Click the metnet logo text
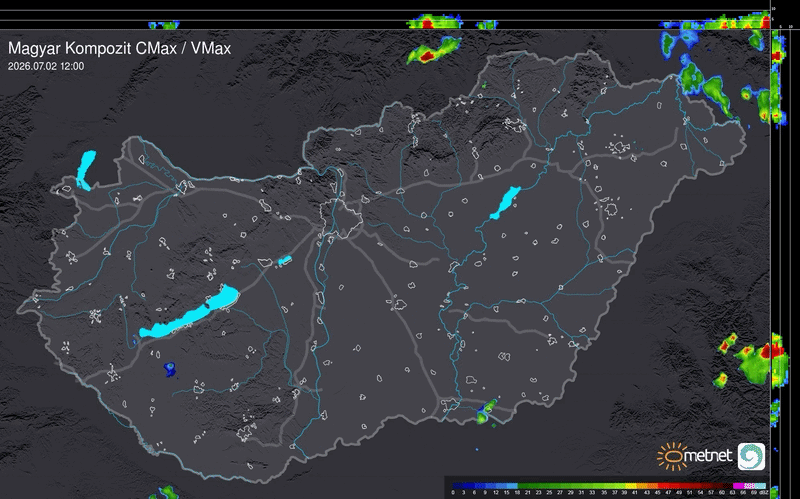 coord(710,455)
